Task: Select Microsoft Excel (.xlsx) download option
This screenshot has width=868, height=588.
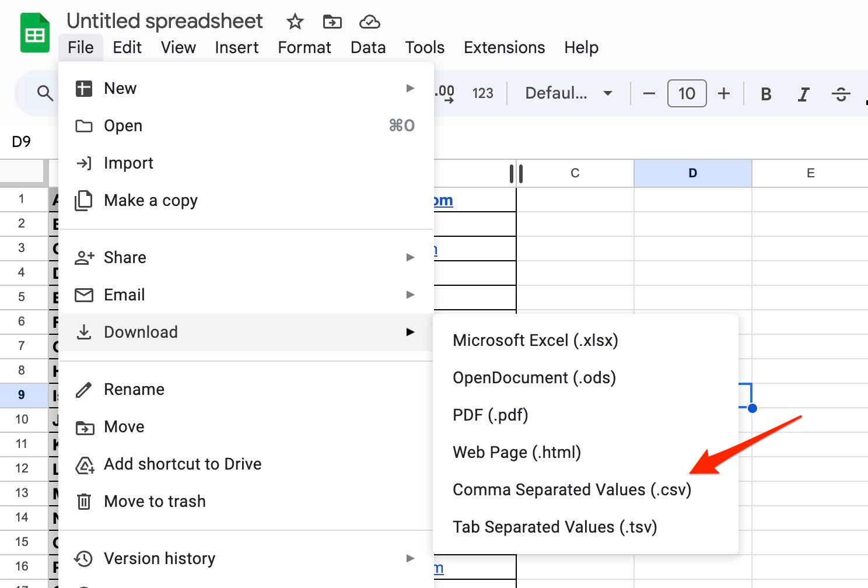Action: (x=535, y=340)
